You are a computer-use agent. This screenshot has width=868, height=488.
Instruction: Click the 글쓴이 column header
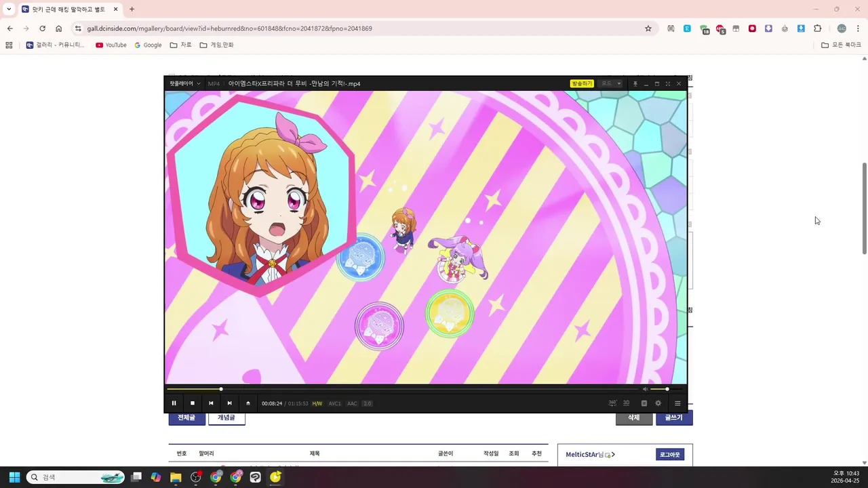tap(446, 453)
